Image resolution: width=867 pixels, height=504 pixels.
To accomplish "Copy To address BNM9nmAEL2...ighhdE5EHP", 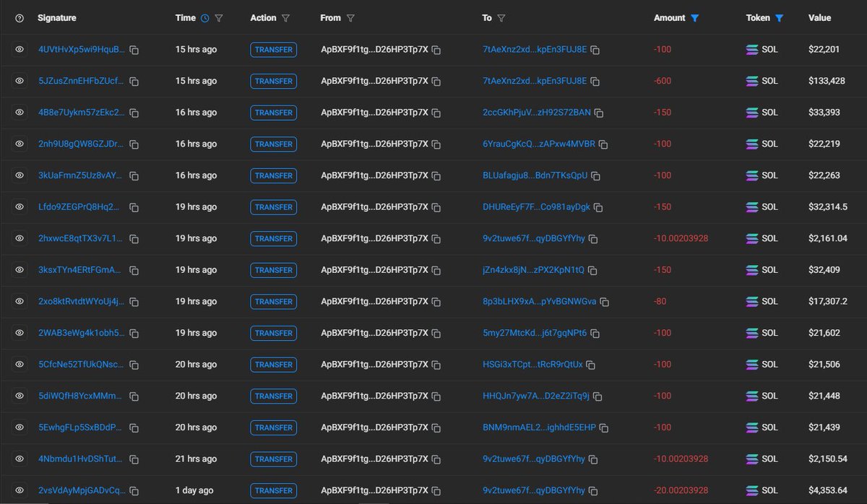I will coord(604,427).
